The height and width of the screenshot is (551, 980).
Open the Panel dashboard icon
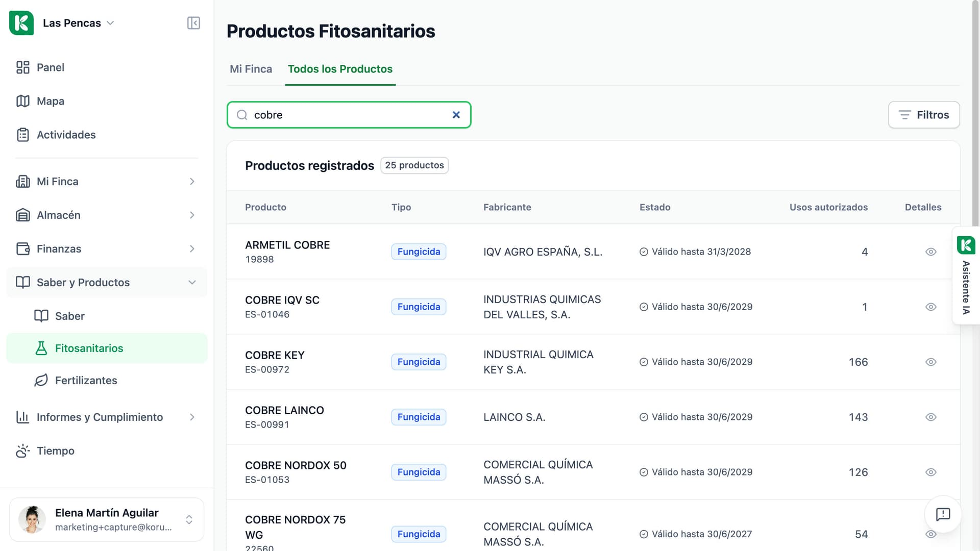(x=23, y=67)
